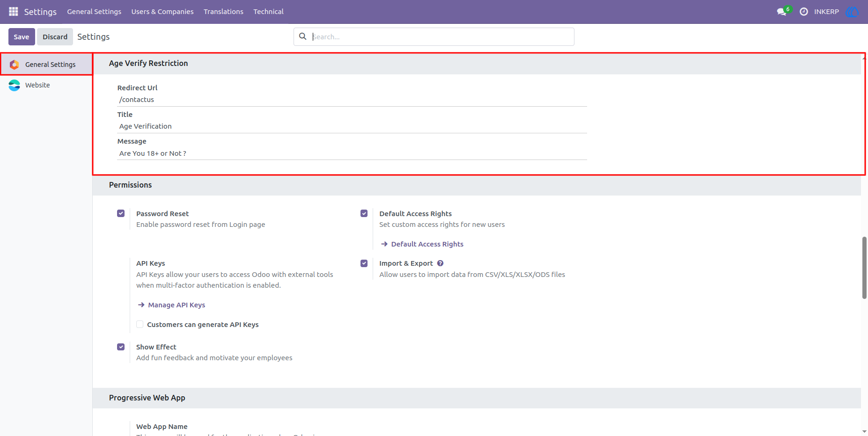Viewport: 868px width, 436px height.
Task: Toggle the Default Access Rights checkbox
Action: coord(364,213)
